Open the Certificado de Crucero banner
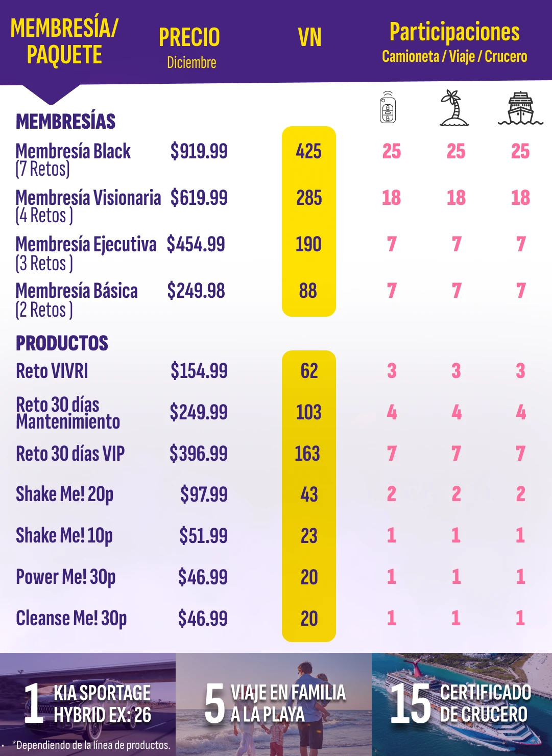Screen dimensions: 552x756 [x=462, y=704]
